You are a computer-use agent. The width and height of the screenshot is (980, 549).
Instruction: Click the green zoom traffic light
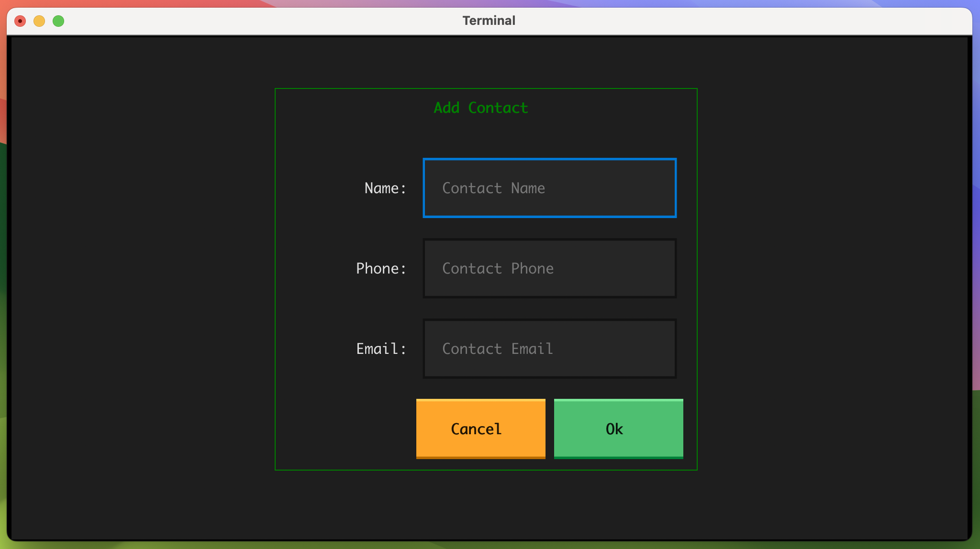coord(58,21)
